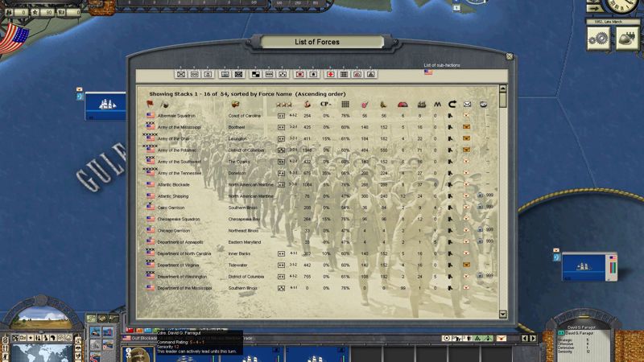This screenshot has height=362, width=644.
Task: Sort by the M column header
Action: click(x=437, y=105)
